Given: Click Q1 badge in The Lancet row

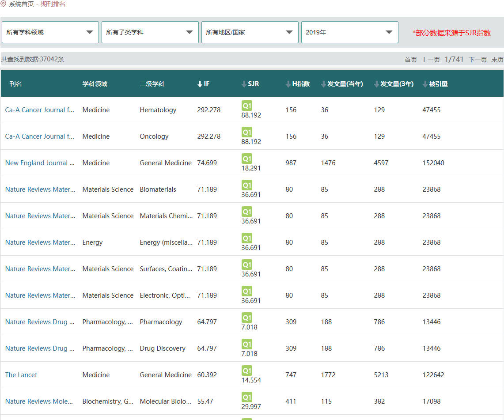Looking at the screenshot, I should [x=247, y=371].
